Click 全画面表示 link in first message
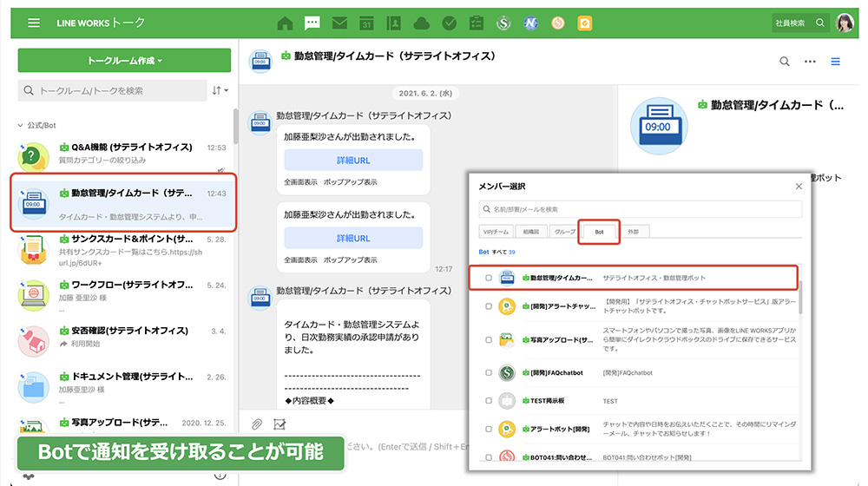This screenshot has width=868, height=486. tap(300, 182)
